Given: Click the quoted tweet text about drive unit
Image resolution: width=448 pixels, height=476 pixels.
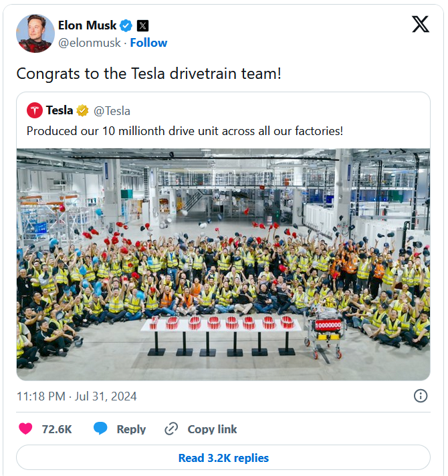Looking at the screenshot, I should (185, 131).
